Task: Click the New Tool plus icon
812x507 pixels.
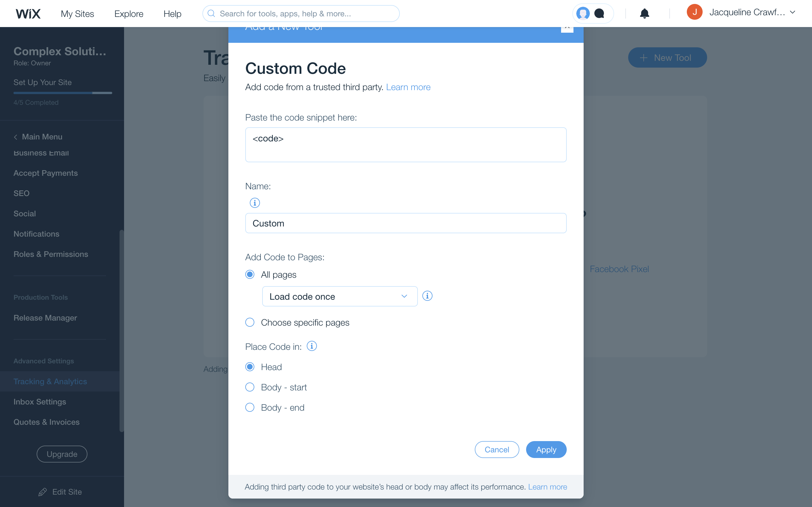Action: (x=643, y=57)
